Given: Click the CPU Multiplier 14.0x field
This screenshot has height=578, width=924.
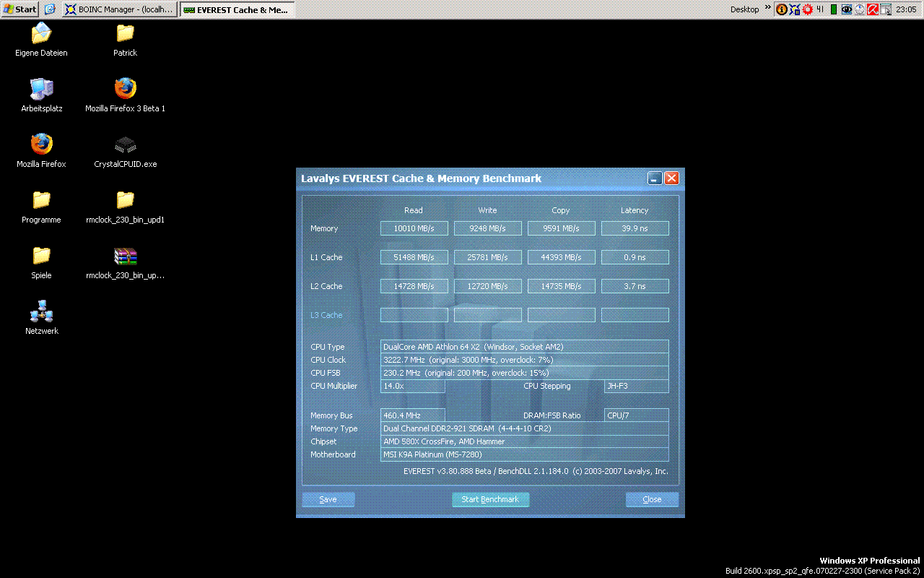Looking at the screenshot, I should click(x=412, y=386).
